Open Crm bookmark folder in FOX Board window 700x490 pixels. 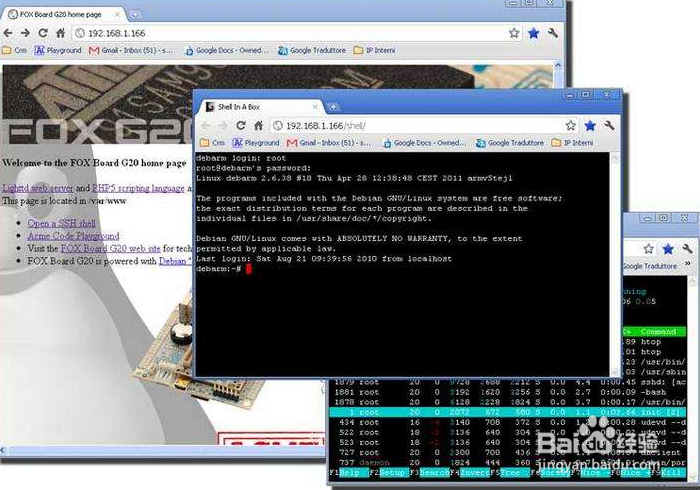click(15, 50)
